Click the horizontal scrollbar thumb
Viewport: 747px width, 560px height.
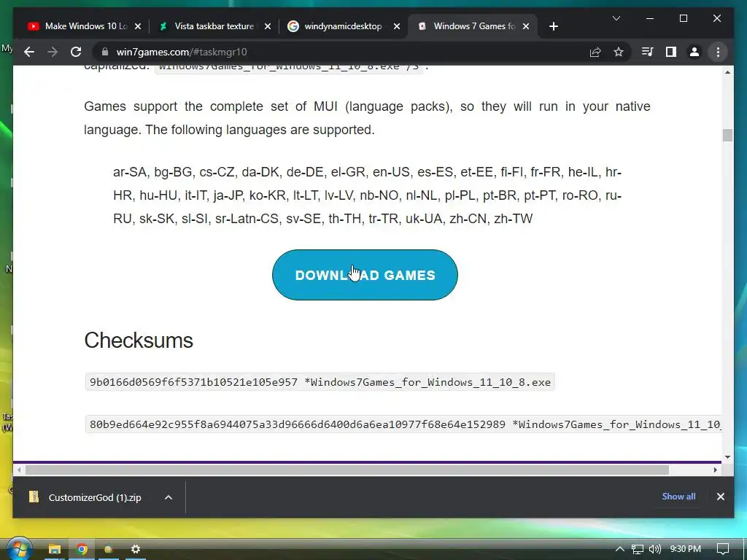coord(347,470)
